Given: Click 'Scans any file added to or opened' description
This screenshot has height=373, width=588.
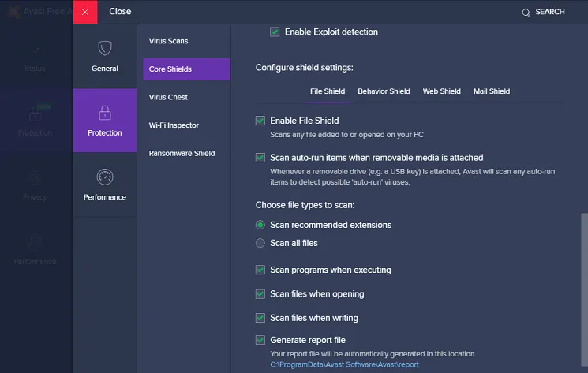Looking at the screenshot, I should point(346,135).
